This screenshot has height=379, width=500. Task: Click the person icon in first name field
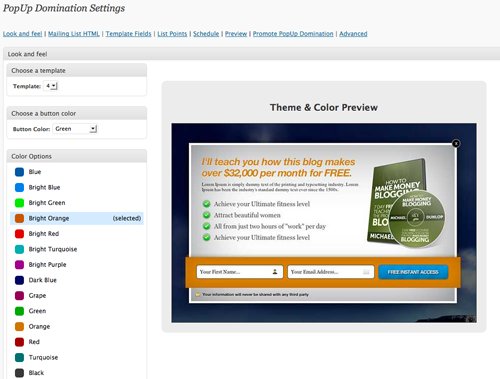point(275,272)
